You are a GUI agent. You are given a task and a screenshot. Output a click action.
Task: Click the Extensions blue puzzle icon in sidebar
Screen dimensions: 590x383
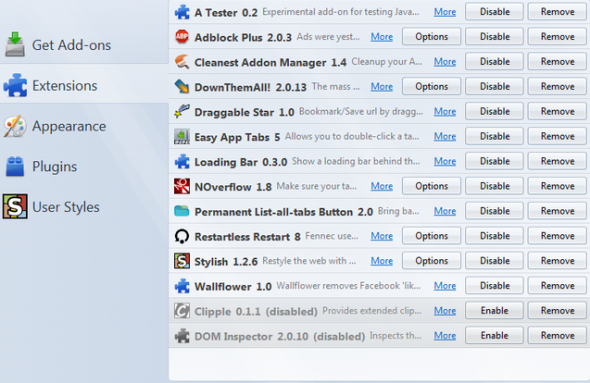(15, 85)
